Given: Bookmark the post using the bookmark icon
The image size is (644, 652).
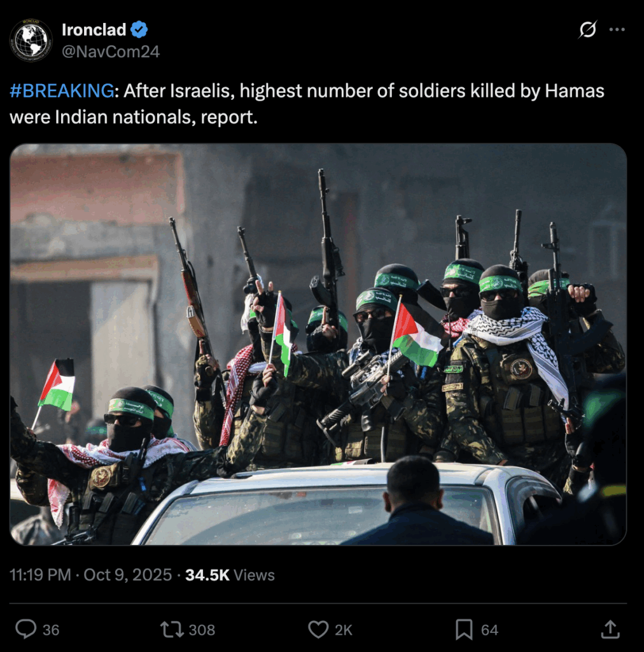Looking at the screenshot, I should [x=464, y=630].
